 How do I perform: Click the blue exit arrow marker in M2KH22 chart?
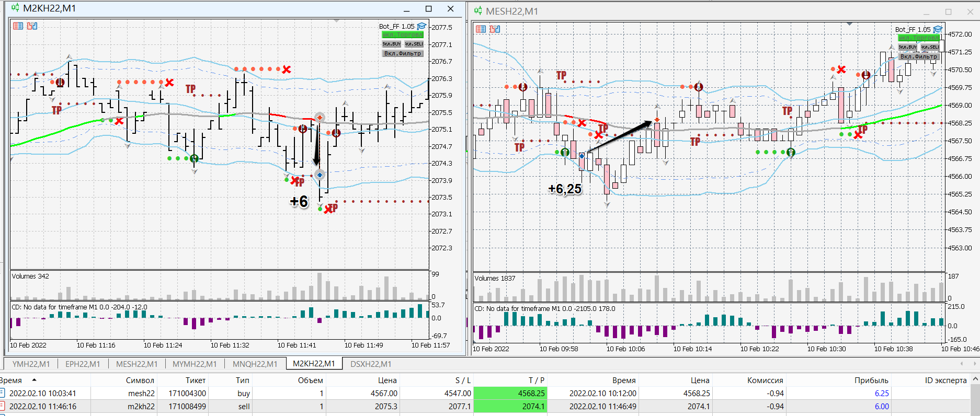pos(320,175)
